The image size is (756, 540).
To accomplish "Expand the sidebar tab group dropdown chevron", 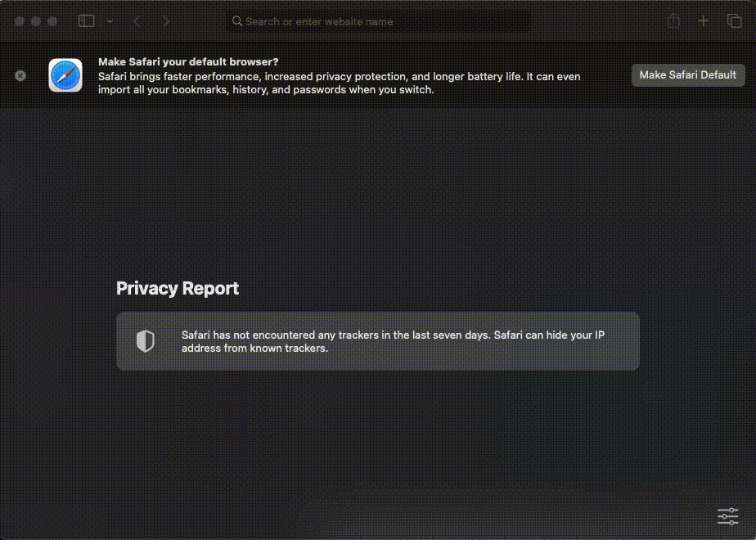I will (110, 21).
